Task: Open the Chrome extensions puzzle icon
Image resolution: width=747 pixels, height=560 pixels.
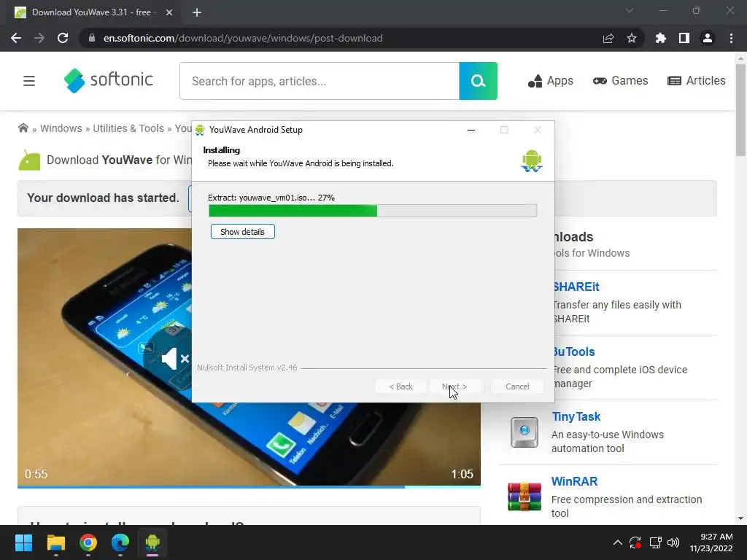Action: click(661, 38)
